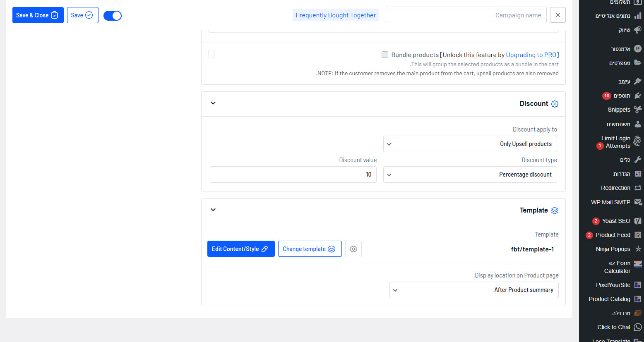Collapse the Template section chevron
The width and height of the screenshot is (644, 342).
(x=213, y=210)
